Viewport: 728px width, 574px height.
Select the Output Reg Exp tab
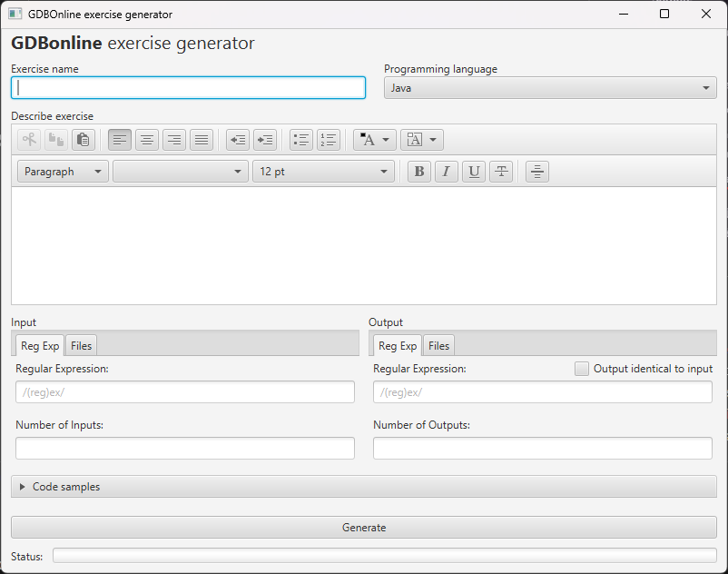pos(398,345)
